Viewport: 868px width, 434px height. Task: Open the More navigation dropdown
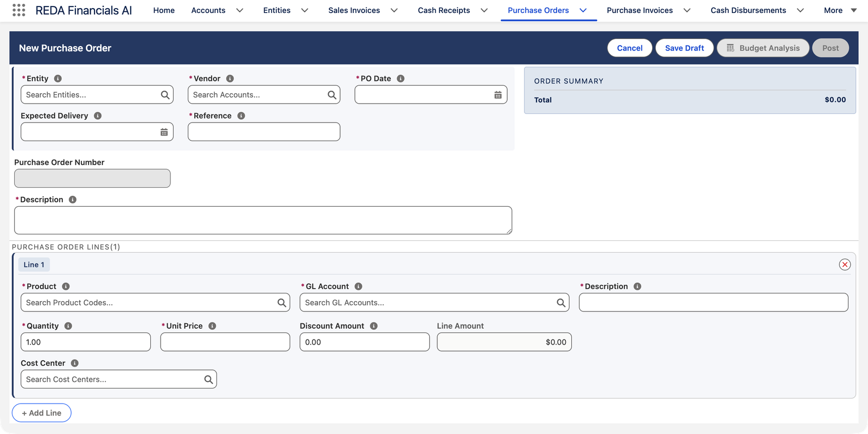840,10
